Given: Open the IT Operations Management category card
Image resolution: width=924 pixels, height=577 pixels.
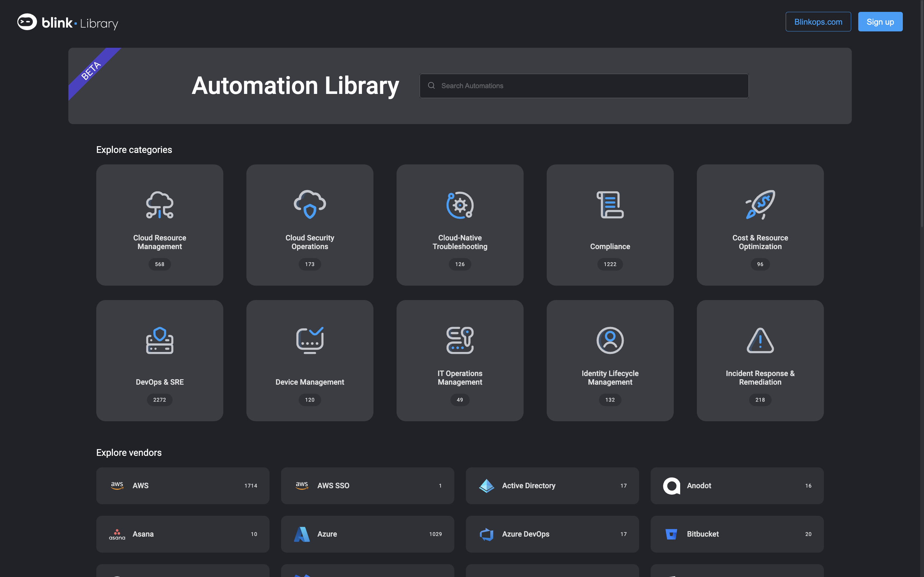Looking at the screenshot, I should 459,360.
